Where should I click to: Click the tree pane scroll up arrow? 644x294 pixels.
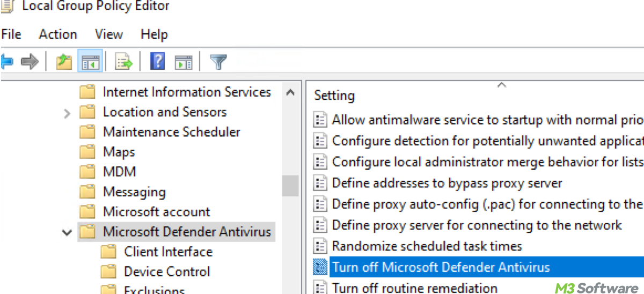(290, 92)
